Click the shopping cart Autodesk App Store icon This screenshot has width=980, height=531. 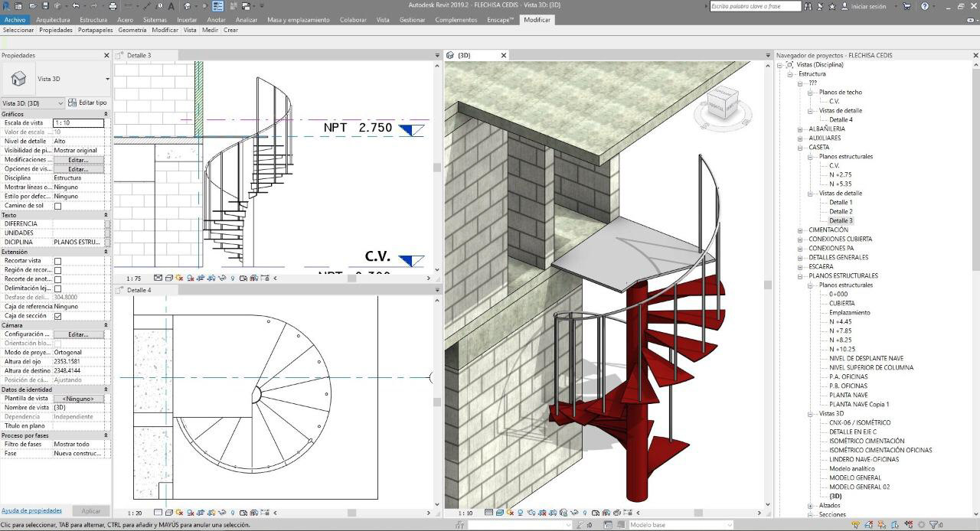[907, 6]
